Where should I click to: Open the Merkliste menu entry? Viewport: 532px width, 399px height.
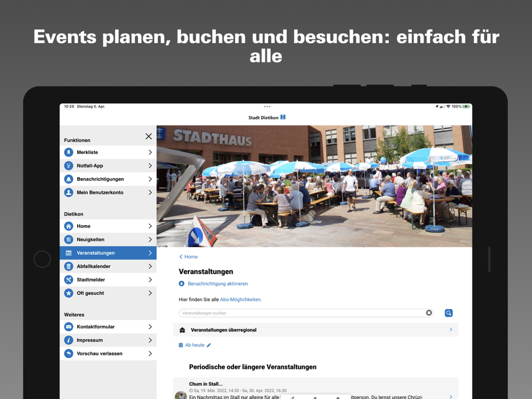(x=108, y=152)
